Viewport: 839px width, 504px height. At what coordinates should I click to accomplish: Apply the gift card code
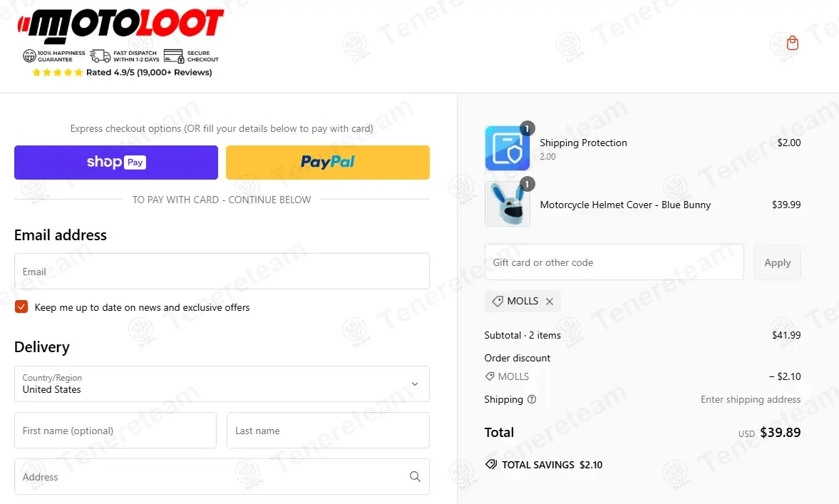point(777,262)
